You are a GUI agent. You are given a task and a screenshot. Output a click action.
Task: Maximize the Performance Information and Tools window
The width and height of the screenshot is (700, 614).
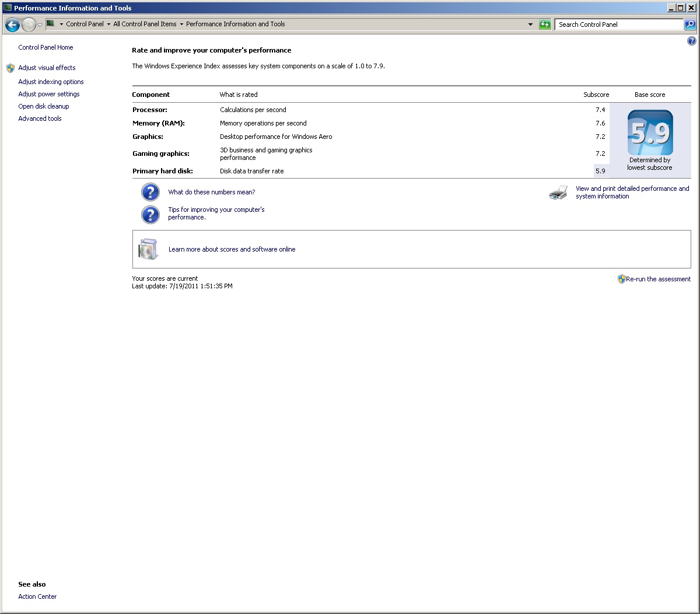(681, 8)
